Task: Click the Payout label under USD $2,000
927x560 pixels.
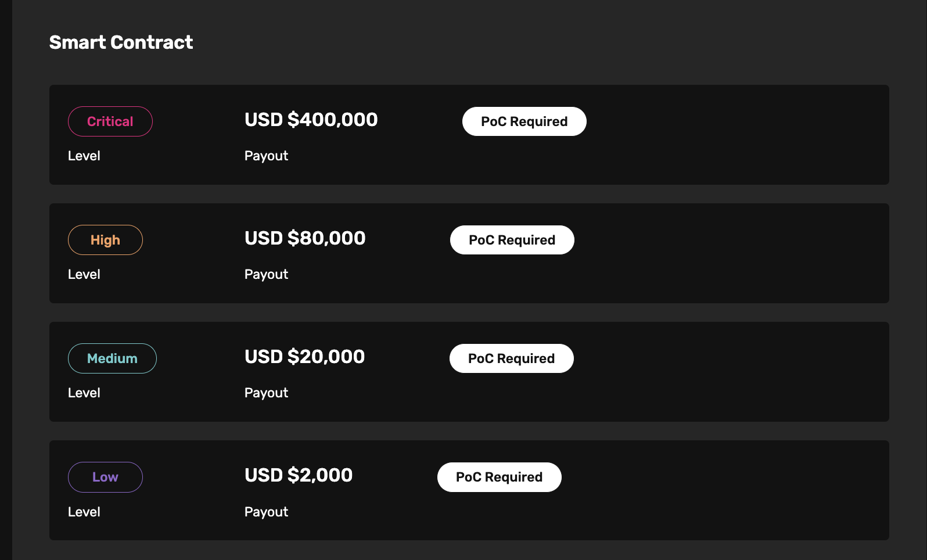Action: [x=266, y=512]
